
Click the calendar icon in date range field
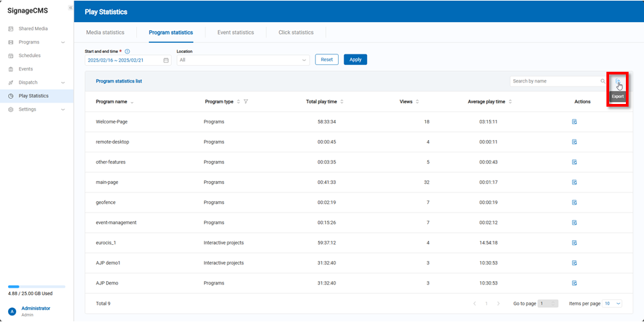[x=166, y=60]
